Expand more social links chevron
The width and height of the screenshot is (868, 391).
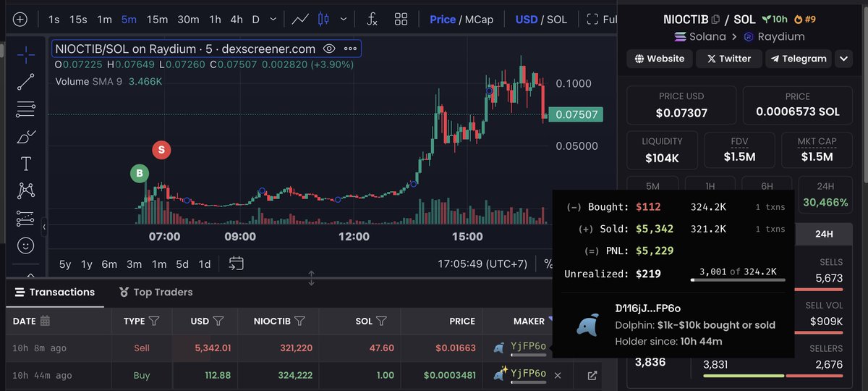point(844,59)
